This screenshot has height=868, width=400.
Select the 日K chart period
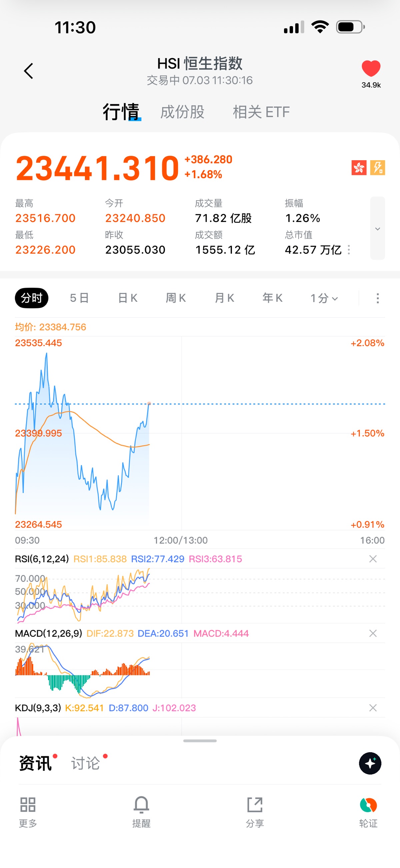click(128, 298)
